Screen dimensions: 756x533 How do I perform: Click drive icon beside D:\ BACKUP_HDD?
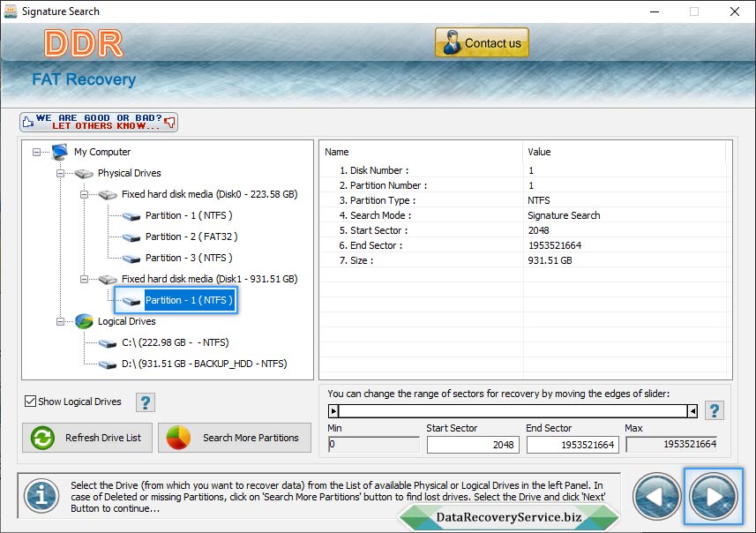tap(108, 364)
